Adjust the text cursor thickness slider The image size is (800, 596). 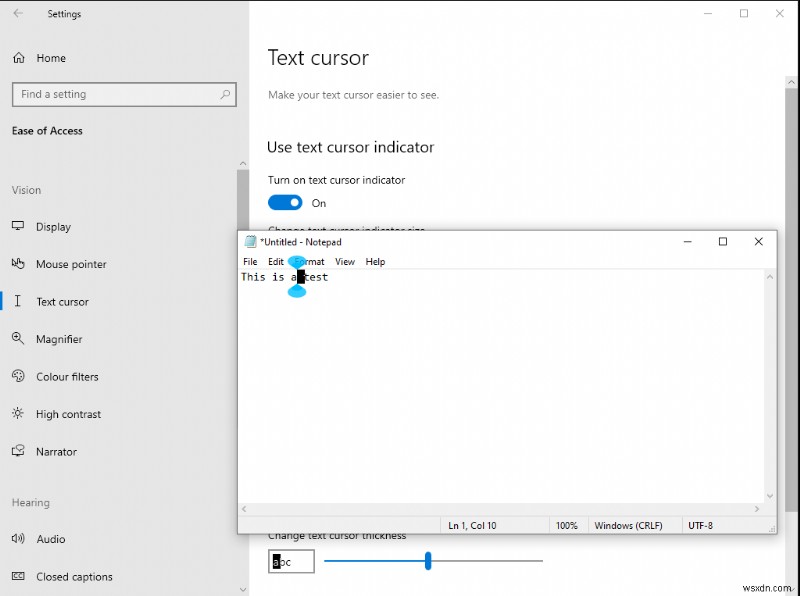430,561
